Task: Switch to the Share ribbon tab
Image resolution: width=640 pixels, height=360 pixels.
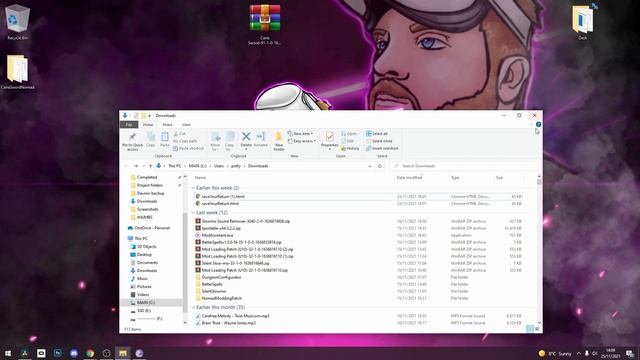Action: click(x=167, y=124)
